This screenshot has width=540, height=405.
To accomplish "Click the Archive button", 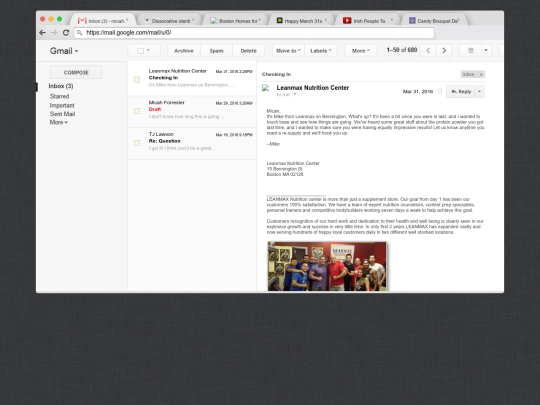I will click(x=184, y=51).
